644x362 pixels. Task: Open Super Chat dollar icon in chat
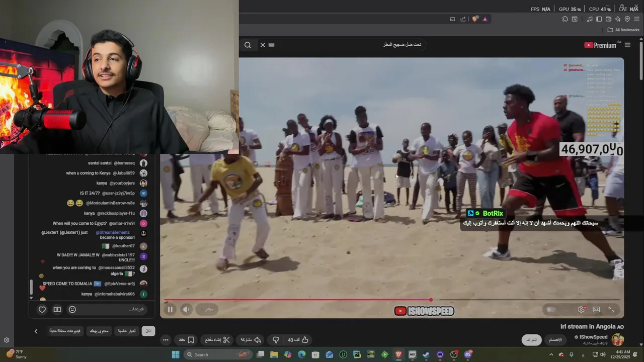pos(57,310)
